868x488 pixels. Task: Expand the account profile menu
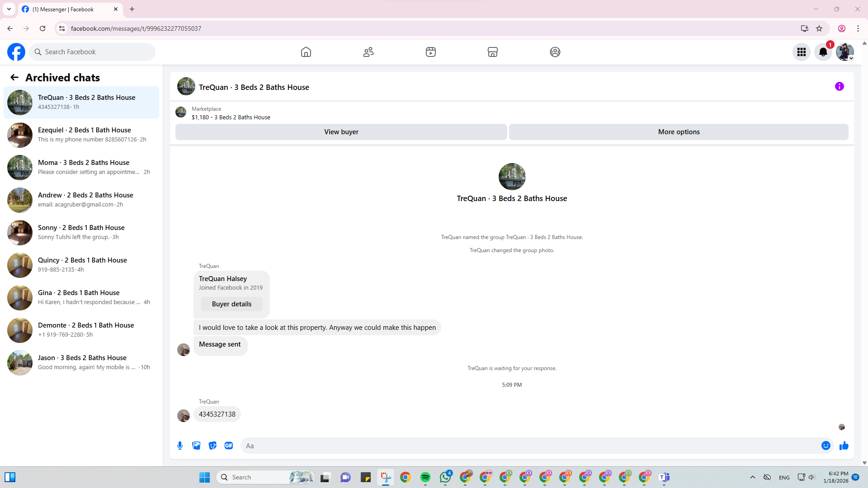[x=844, y=52]
